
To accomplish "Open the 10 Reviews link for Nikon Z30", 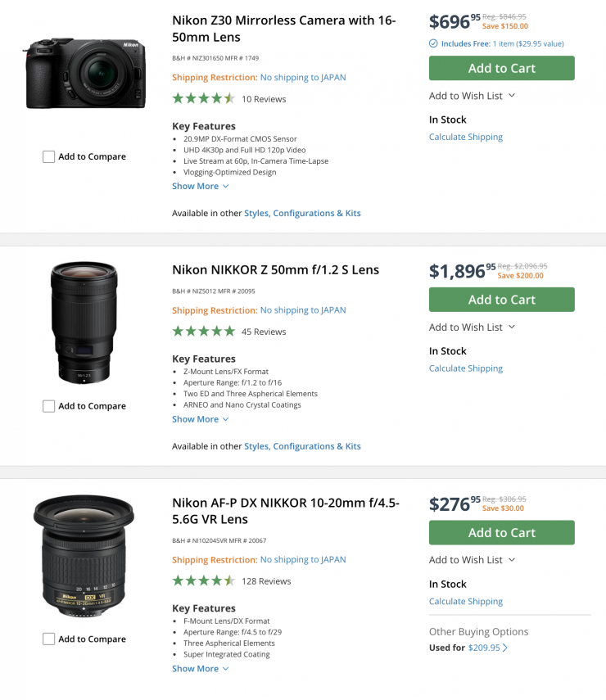I will (x=264, y=99).
